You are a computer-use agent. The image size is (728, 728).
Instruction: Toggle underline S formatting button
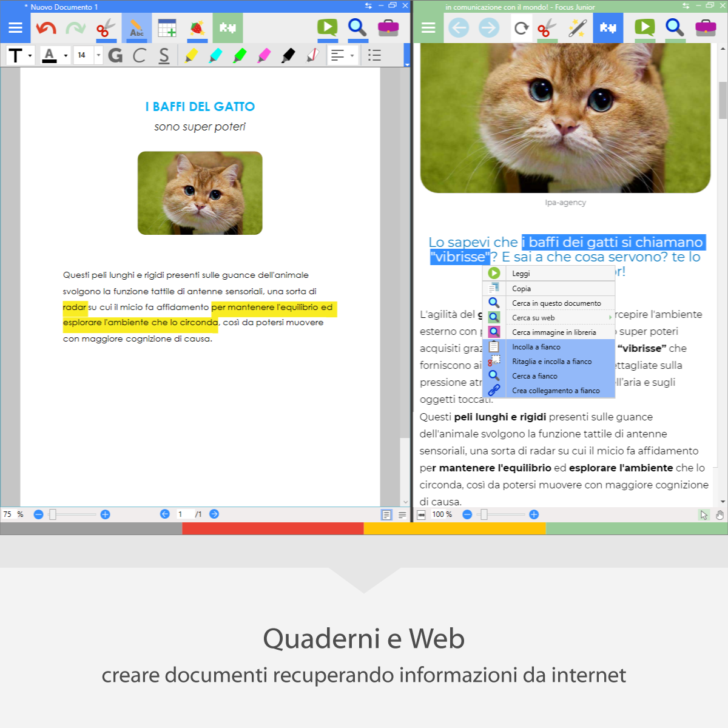pyautogui.click(x=164, y=55)
